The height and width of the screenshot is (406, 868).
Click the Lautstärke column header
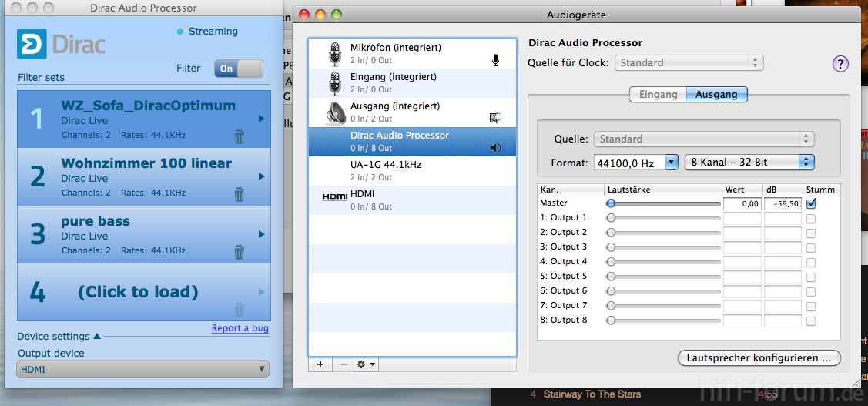point(663,190)
